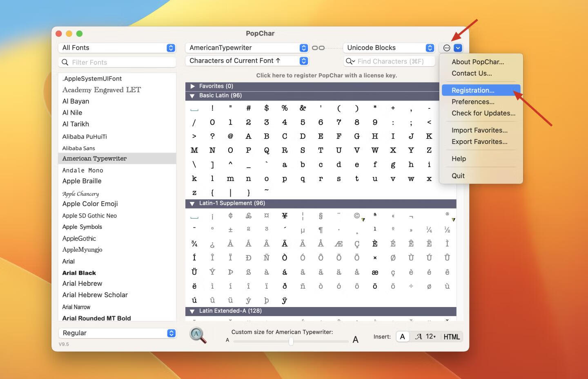
Task: Select Registration menu item
Action: [481, 90]
